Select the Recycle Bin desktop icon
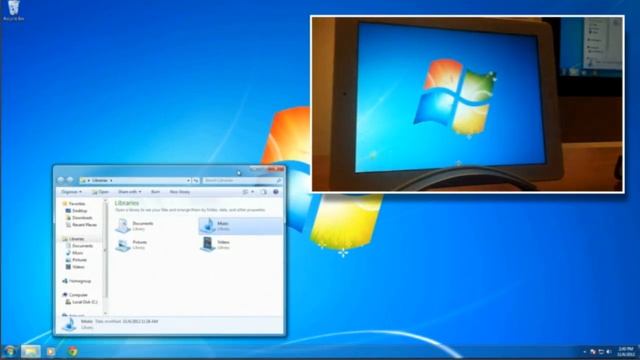This screenshot has height=360, width=640. [x=13, y=10]
